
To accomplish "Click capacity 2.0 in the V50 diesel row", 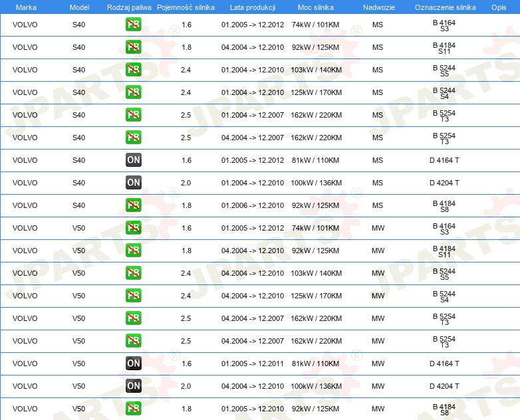I will [x=186, y=386].
